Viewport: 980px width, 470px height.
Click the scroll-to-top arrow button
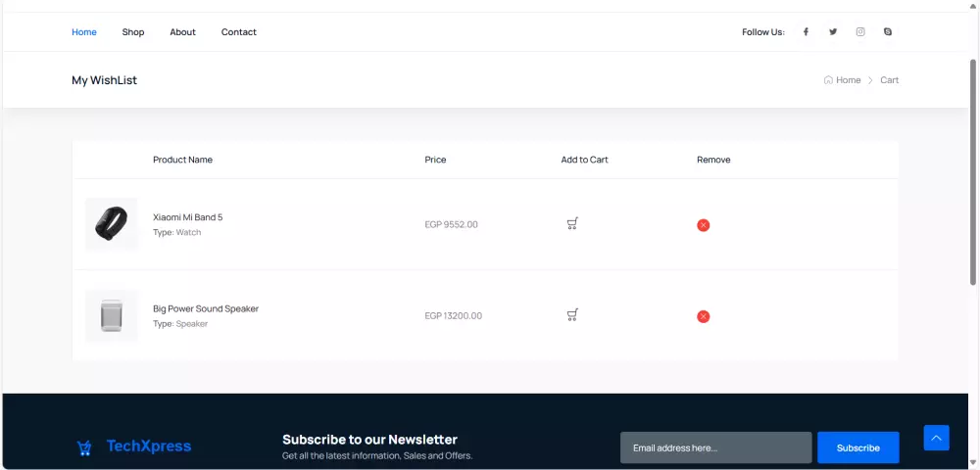point(936,438)
